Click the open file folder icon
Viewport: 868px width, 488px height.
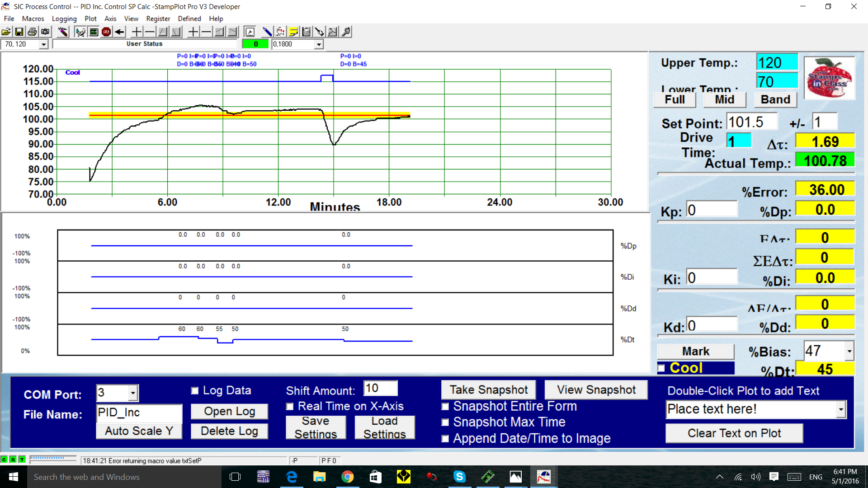coord(6,32)
